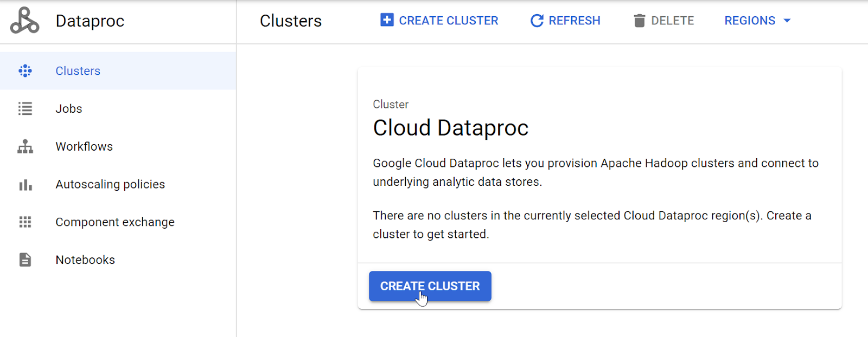The image size is (868, 337).
Task: Click the 'There are no clusters' message
Action: [x=592, y=225]
